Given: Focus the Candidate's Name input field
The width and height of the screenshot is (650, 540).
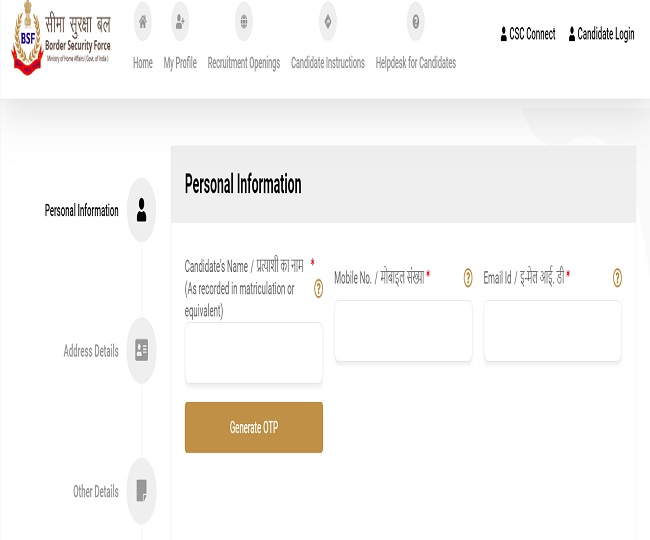Looking at the screenshot, I should [x=254, y=352].
